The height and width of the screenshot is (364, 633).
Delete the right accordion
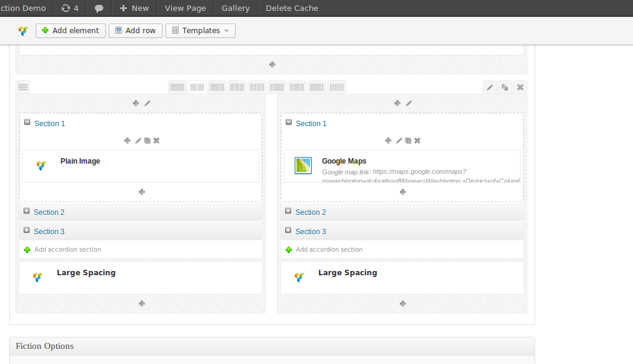coord(417,141)
